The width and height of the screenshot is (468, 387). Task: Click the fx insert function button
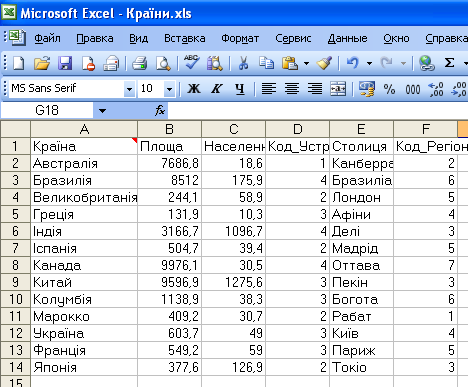click(160, 110)
